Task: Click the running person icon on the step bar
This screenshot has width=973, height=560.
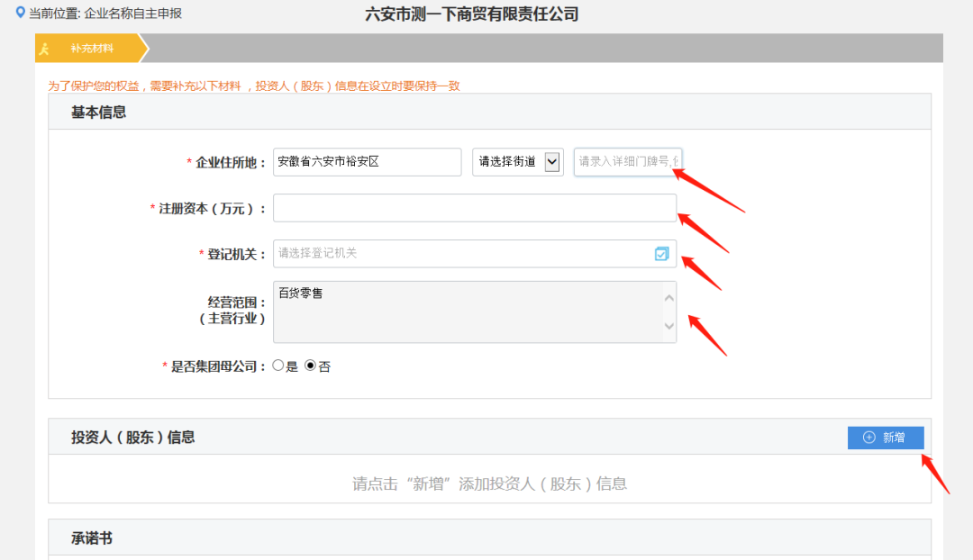Action: click(44, 49)
